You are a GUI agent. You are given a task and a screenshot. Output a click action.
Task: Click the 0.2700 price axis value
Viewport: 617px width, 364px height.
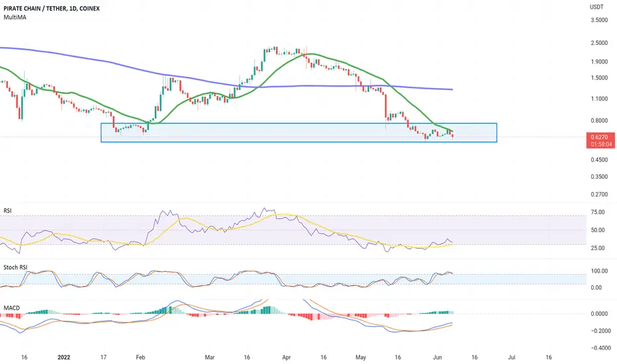599,195
